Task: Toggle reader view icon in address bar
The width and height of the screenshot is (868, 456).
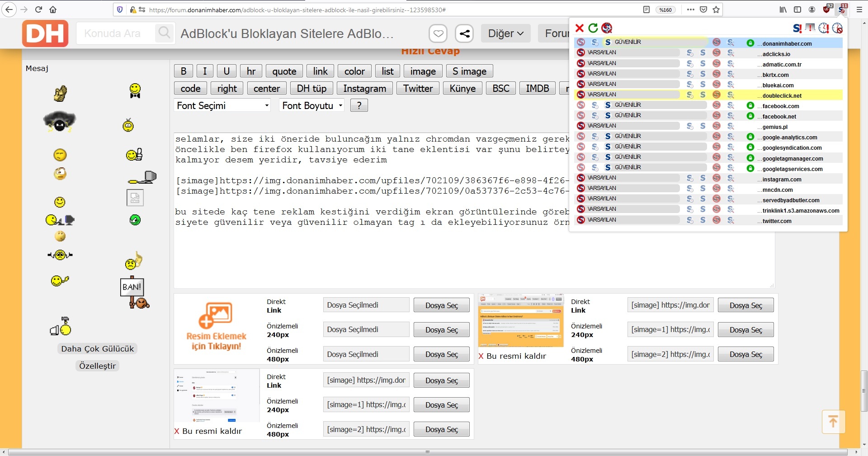Action: [x=646, y=9]
